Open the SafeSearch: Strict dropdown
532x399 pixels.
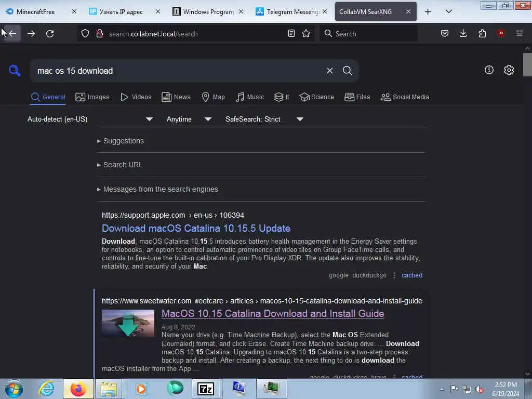coord(264,119)
